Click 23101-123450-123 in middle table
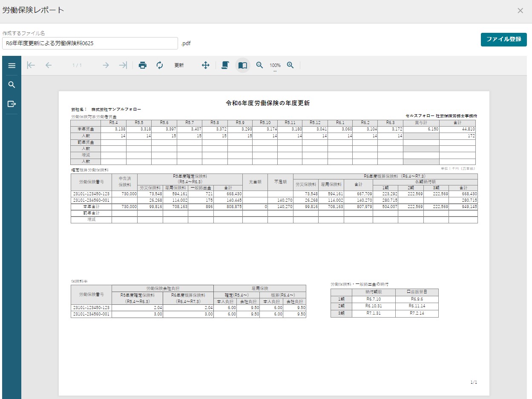 (x=92, y=194)
